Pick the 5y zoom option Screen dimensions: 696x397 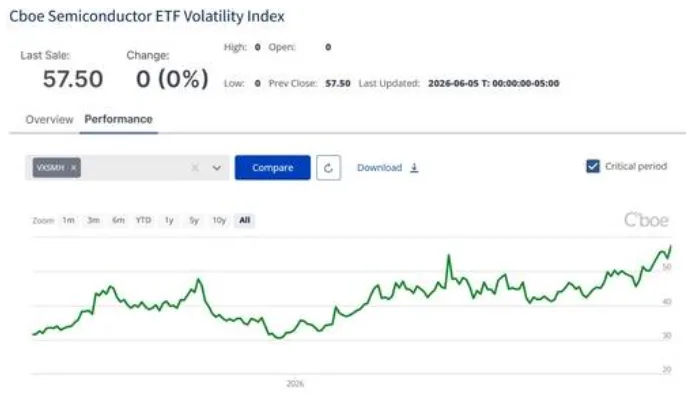[x=194, y=220]
